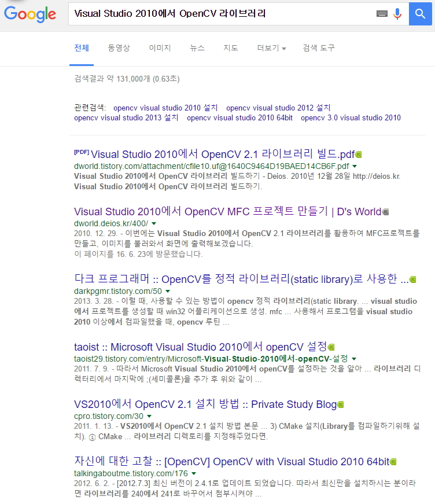Click related search 'opencv visual studio 2013 설치'

126,117
